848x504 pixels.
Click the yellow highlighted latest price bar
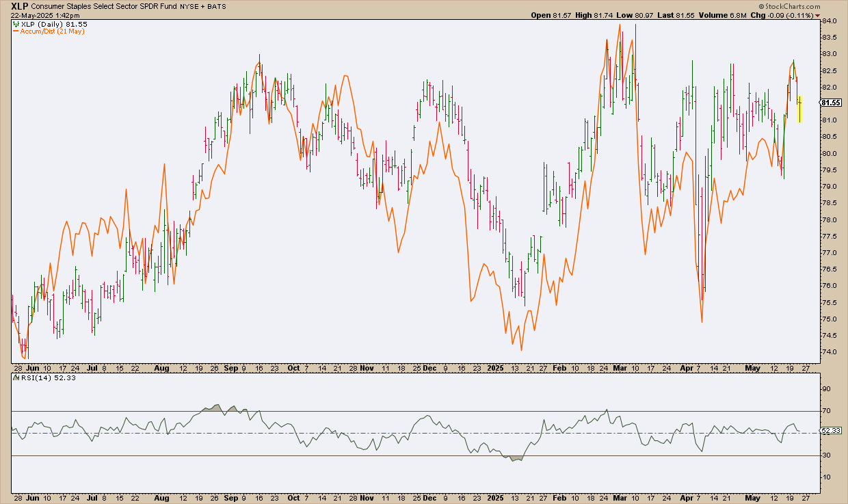pyautogui.click(x=799, y=109)
